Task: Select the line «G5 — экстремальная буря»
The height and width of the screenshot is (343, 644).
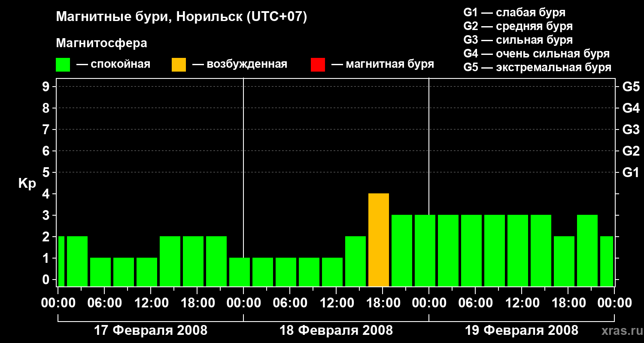Action: [537, 68]
